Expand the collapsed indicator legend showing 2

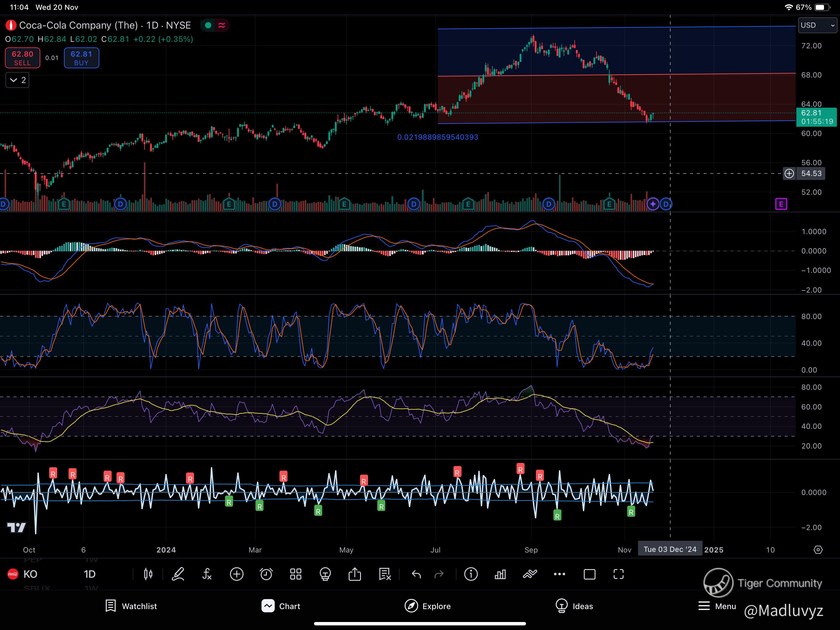[18, 80]
